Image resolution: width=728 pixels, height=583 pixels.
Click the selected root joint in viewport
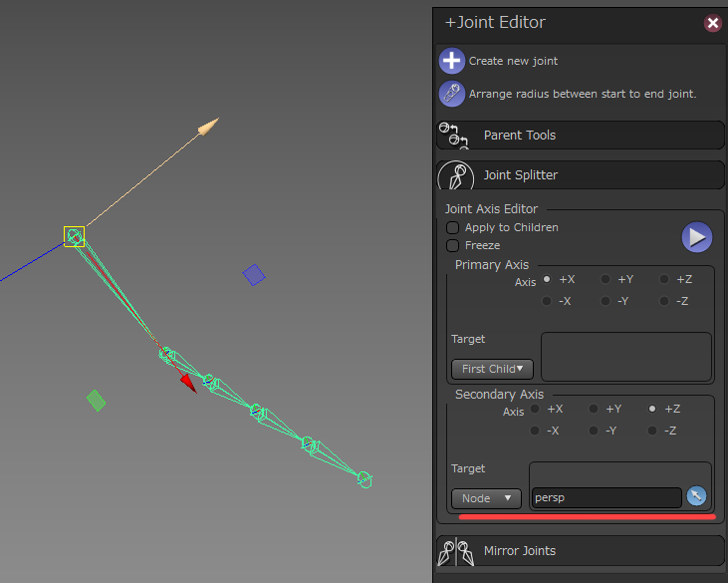coord(75,236)
